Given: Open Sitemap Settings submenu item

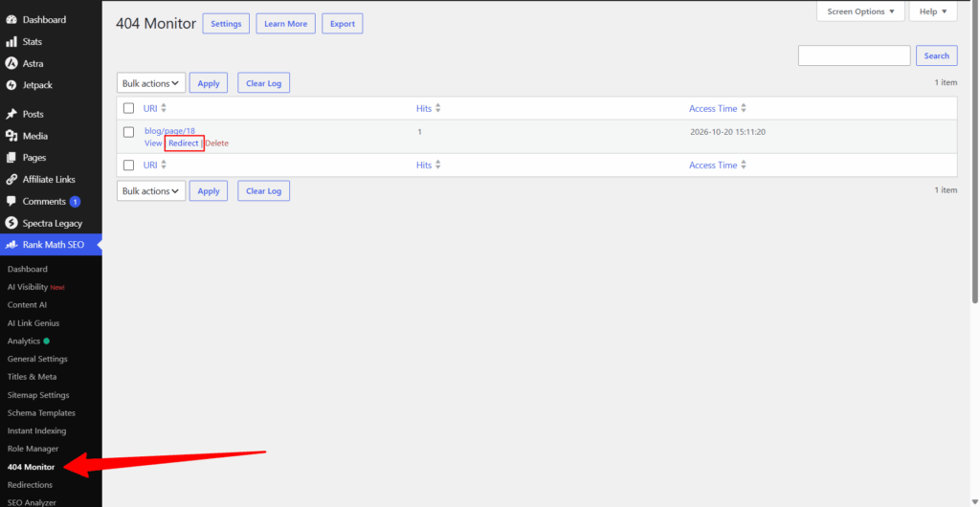Looking at the screenshot, I should tap(38, 395).
